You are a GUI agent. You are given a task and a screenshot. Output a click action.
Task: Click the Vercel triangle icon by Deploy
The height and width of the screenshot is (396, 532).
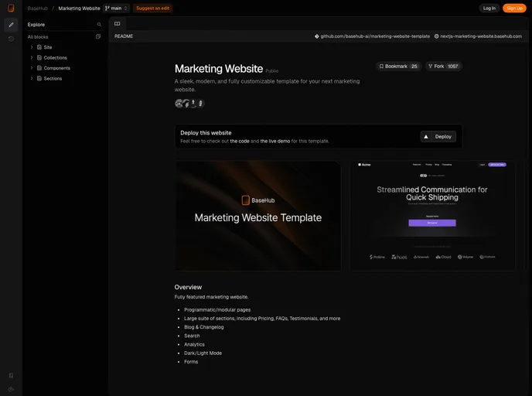coord(426,136)
